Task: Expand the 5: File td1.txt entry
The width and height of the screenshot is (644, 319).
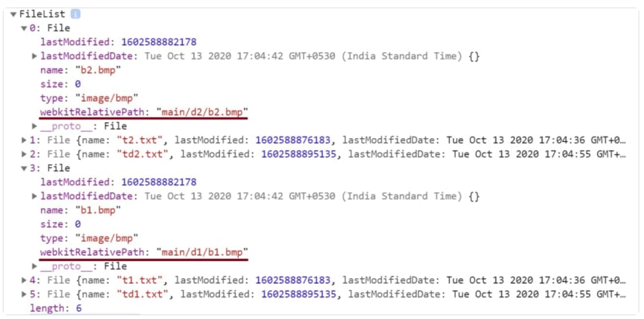Action: click(x=24, y=295)
